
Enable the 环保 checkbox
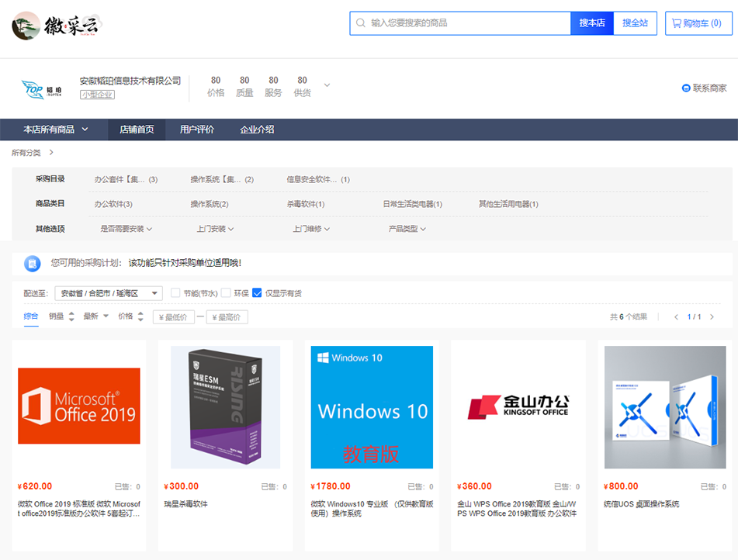click(226, 292)
